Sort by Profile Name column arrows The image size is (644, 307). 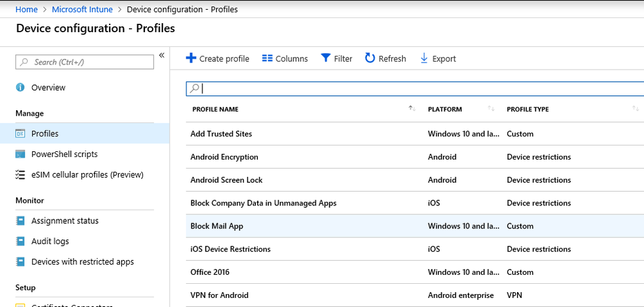[x=412, y=109]
